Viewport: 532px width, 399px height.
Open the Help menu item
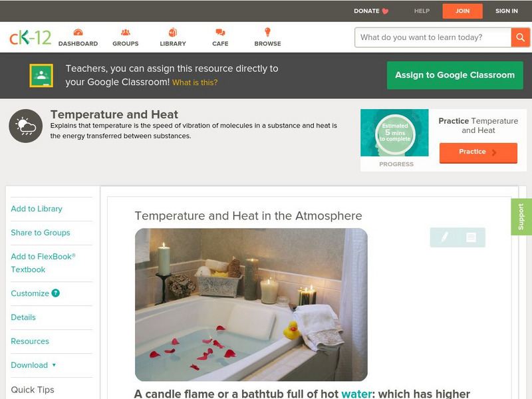point(422,11)
